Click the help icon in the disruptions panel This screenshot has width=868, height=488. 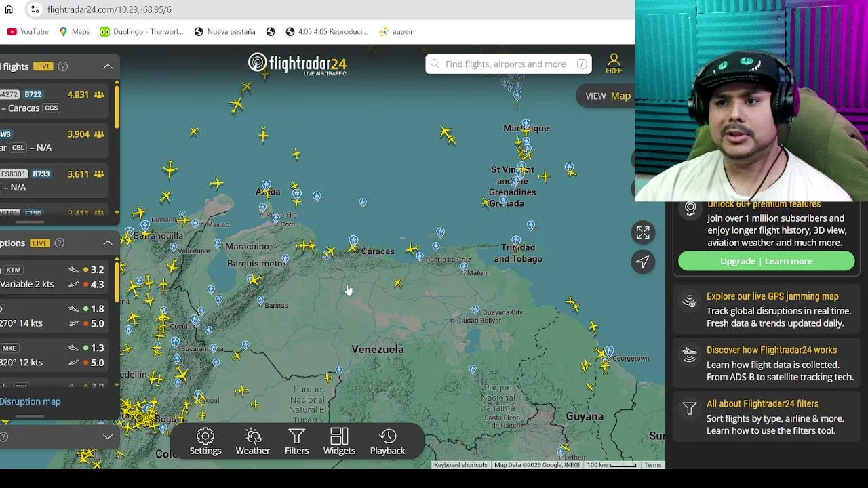coord(60,243)
